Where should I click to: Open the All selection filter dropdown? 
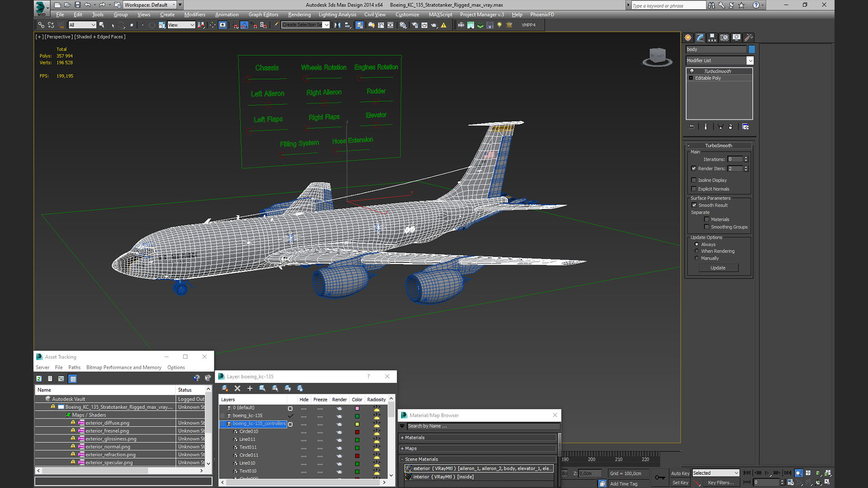point(82,25)
